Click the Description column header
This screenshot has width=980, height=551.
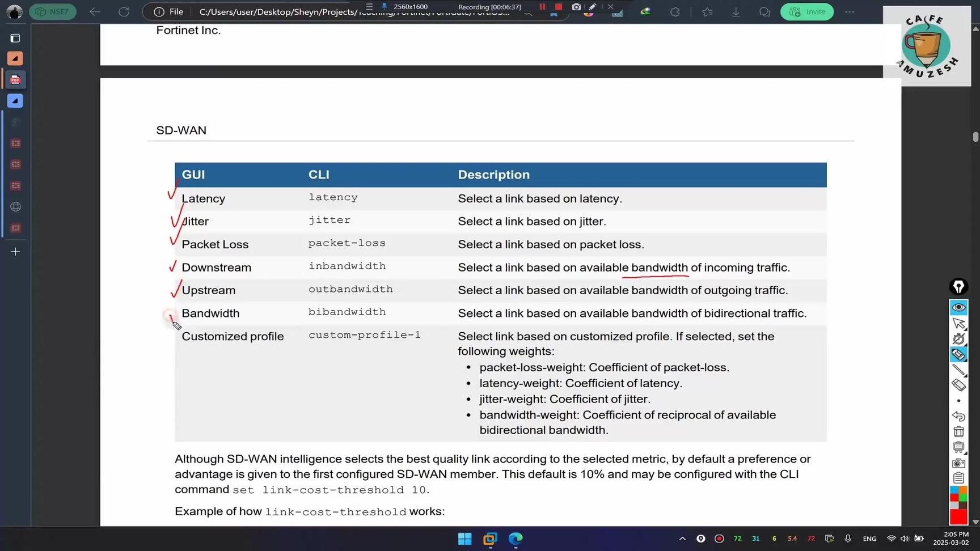click(494, 175)
